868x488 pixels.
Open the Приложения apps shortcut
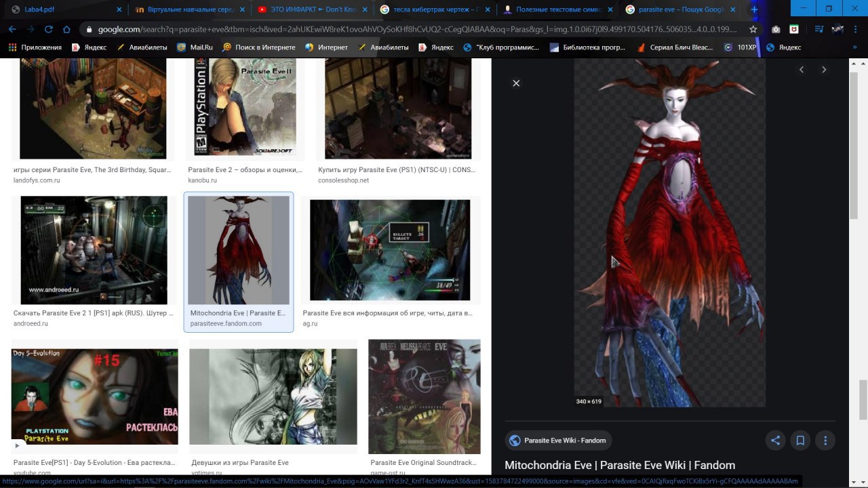35,47
